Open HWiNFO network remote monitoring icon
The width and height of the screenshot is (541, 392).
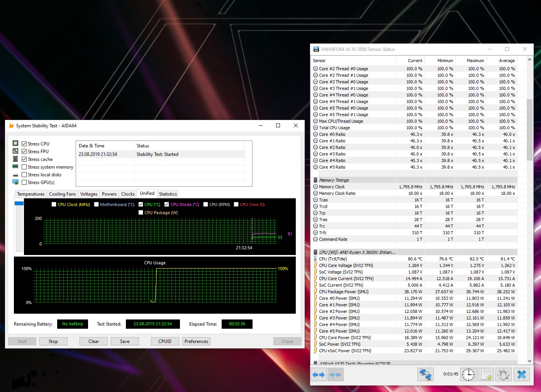426,375
